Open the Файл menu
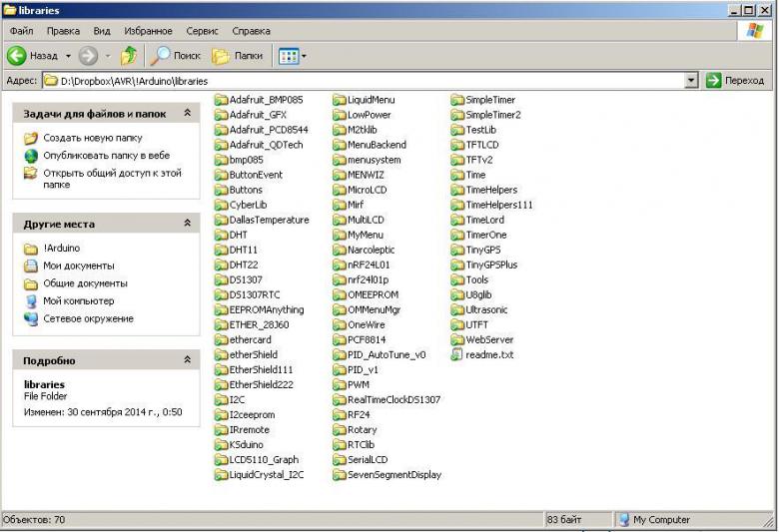Image resolution: width=779 pixels, height=532 pixels. tap(21, 31)
